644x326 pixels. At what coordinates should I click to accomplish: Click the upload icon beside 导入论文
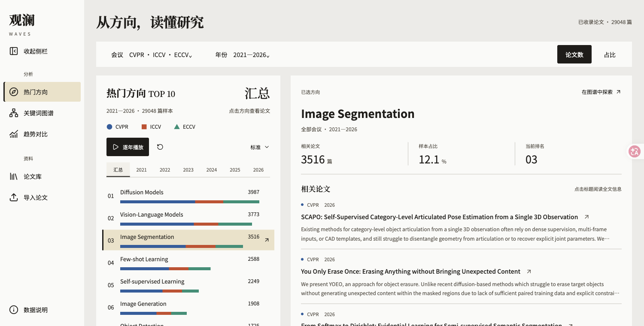pos(14,197)
